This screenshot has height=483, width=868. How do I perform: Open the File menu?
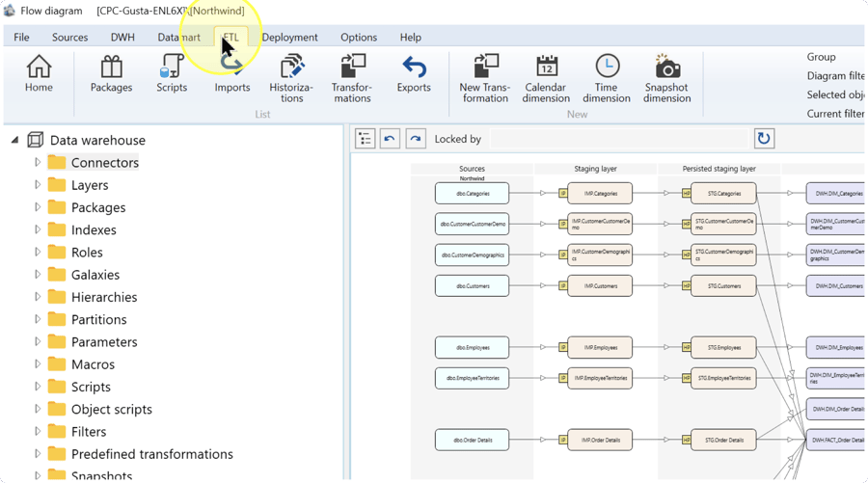click(21, 37)
